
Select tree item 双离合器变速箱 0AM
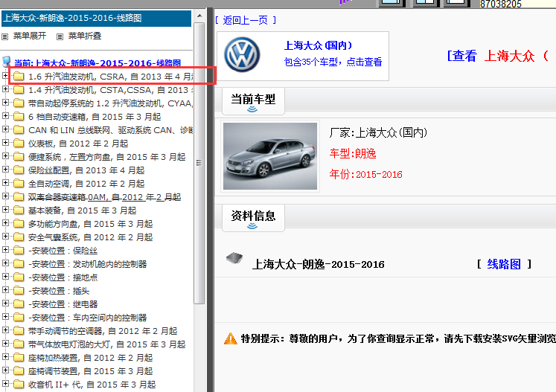click(105, 197)
